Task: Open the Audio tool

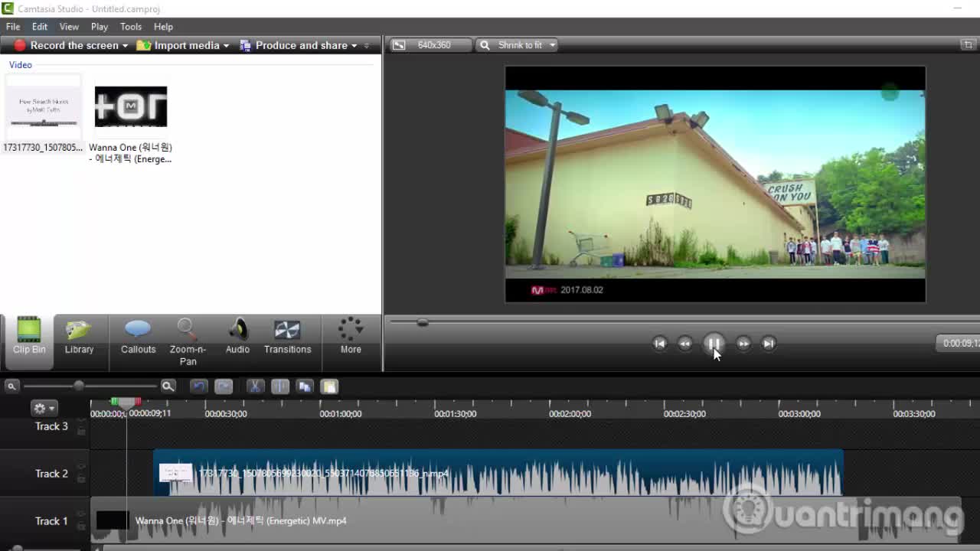Action: [237, 337]
